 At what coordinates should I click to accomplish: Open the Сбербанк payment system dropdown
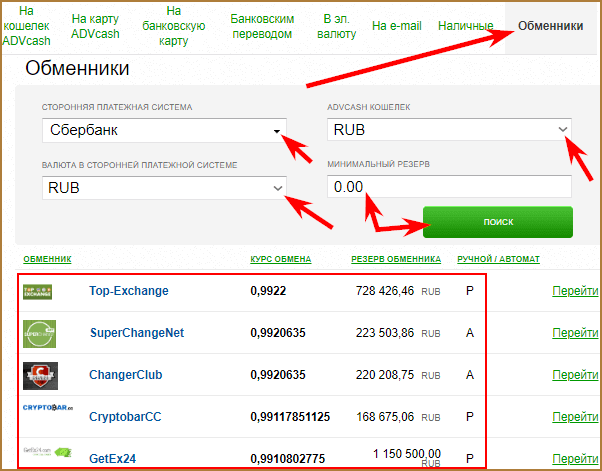click(x=164, y=131)
